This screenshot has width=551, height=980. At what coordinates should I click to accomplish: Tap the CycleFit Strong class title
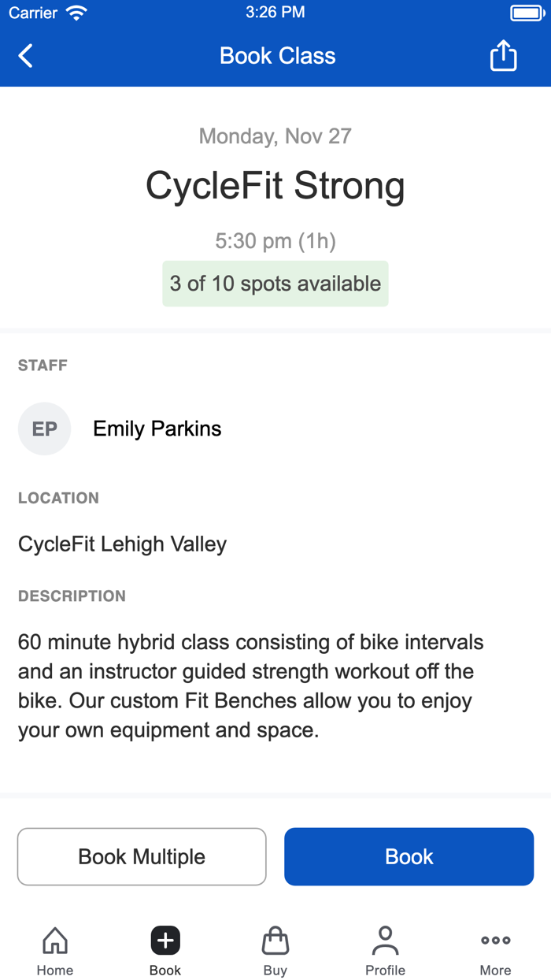[x=275, y=186]
